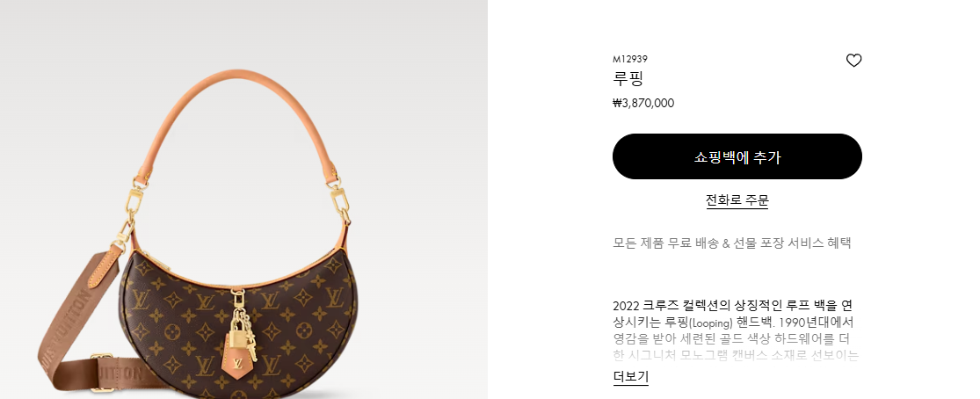Open the 전화로 주문 link
The height and width of the screenshot is (399, 980).
coord(737,200)
